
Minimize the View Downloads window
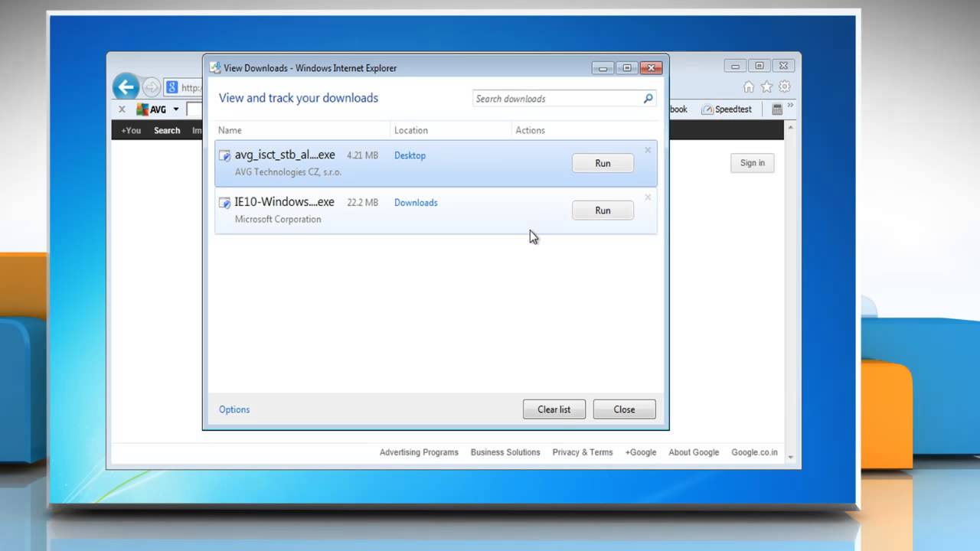click(x=603, y=68)
